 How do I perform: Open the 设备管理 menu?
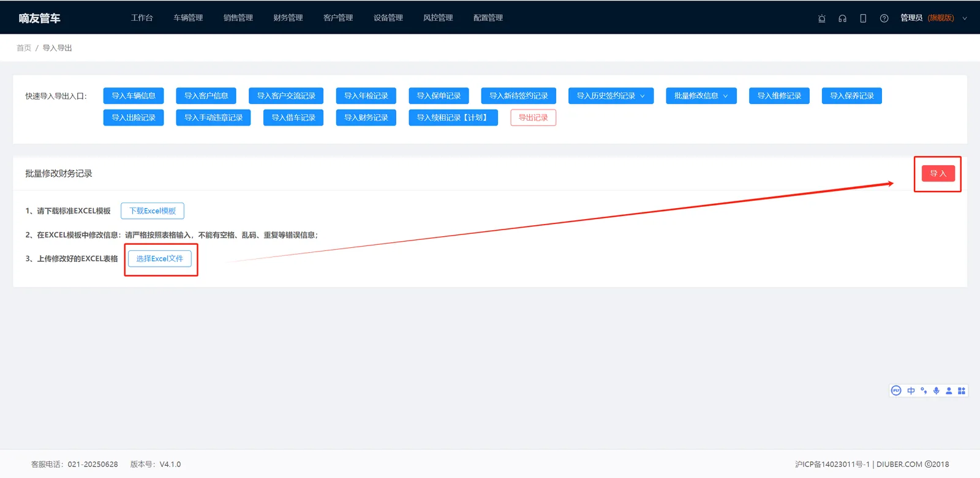(x=388, y=18)
